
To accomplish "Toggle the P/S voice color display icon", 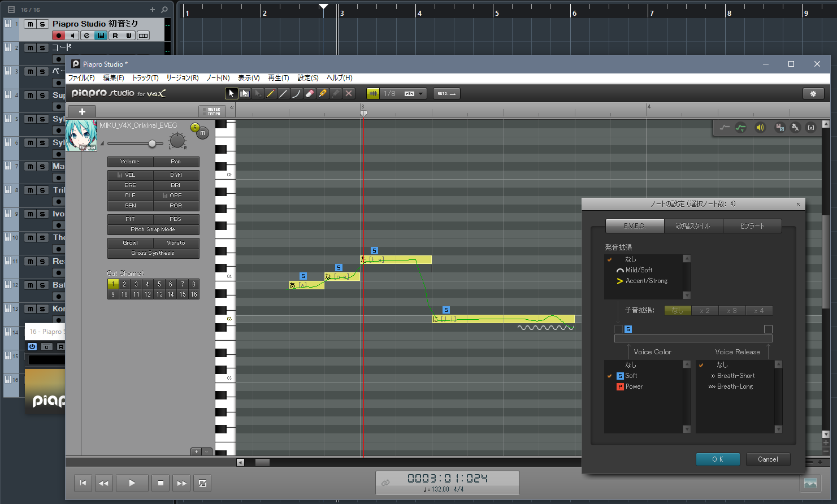I will [780, 128].
